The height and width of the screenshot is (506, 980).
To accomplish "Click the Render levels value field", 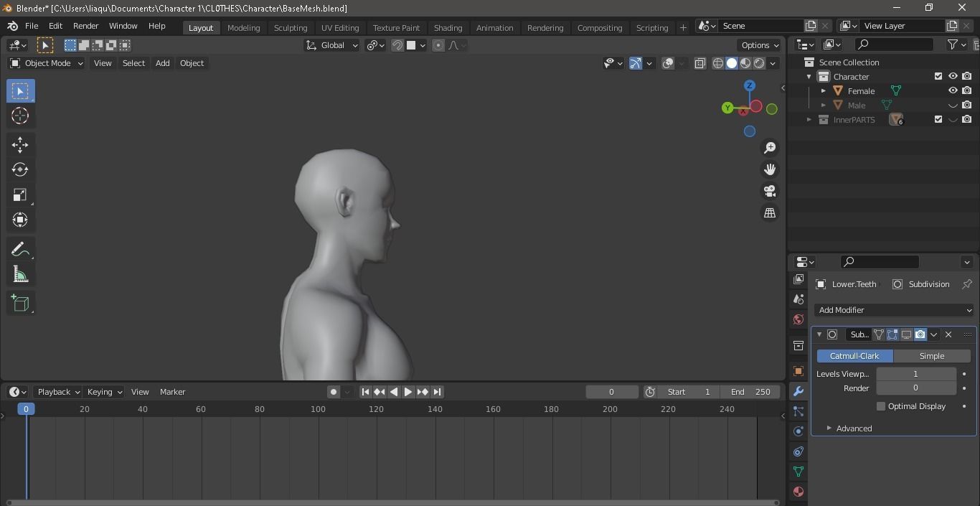I will tap(916, 388).
